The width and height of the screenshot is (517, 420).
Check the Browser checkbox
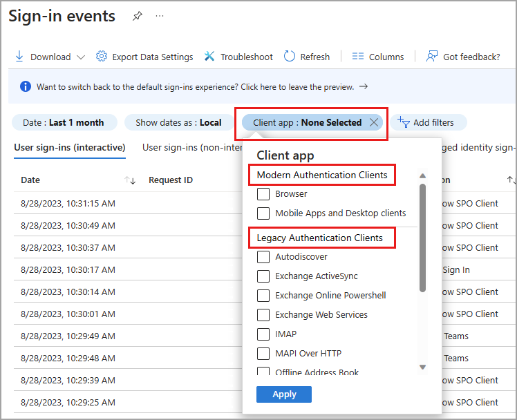coord(263,194)
